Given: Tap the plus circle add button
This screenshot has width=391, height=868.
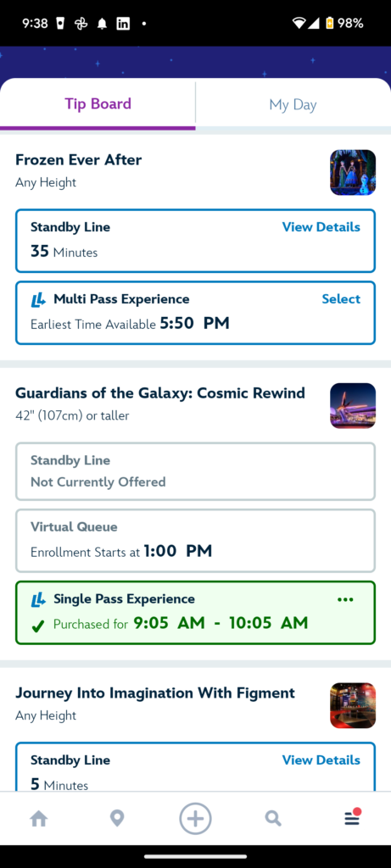Looking at the screenshot, I should (195, 818).
